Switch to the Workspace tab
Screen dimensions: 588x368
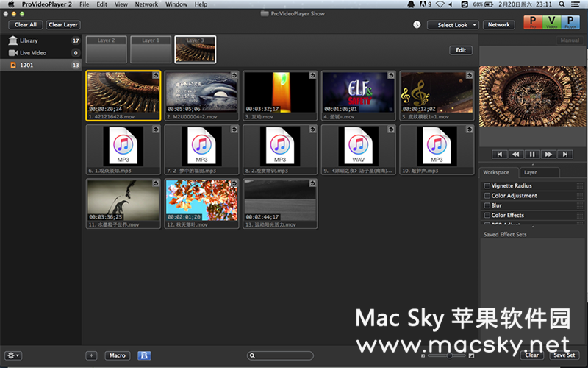coord(497,172)
